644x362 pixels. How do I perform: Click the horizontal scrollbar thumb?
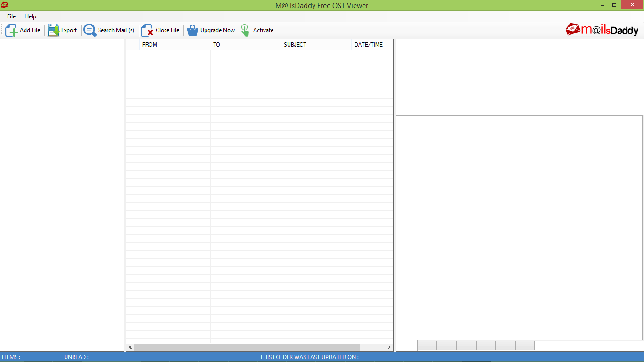247,347
